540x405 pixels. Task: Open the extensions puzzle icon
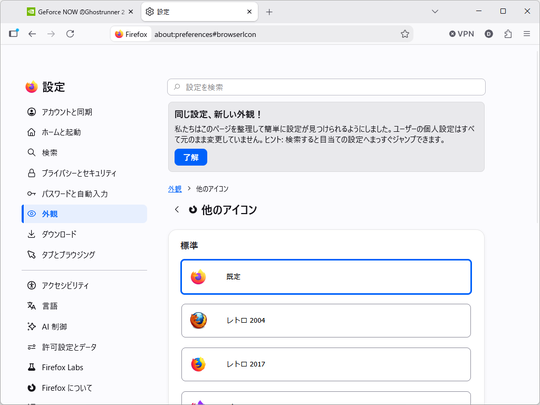pyautogui.click(x=508, y=34)
